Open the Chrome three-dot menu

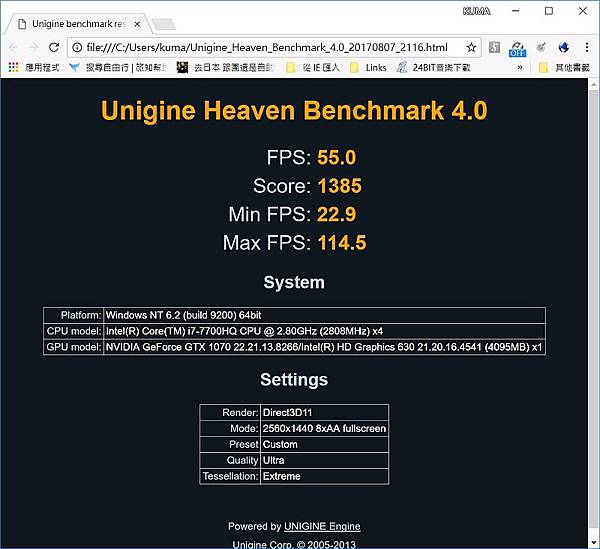[587, 47]
